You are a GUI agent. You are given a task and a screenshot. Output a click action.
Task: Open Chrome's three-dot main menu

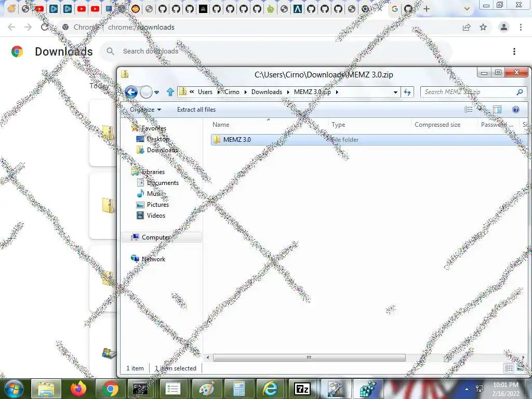[521, 27]
